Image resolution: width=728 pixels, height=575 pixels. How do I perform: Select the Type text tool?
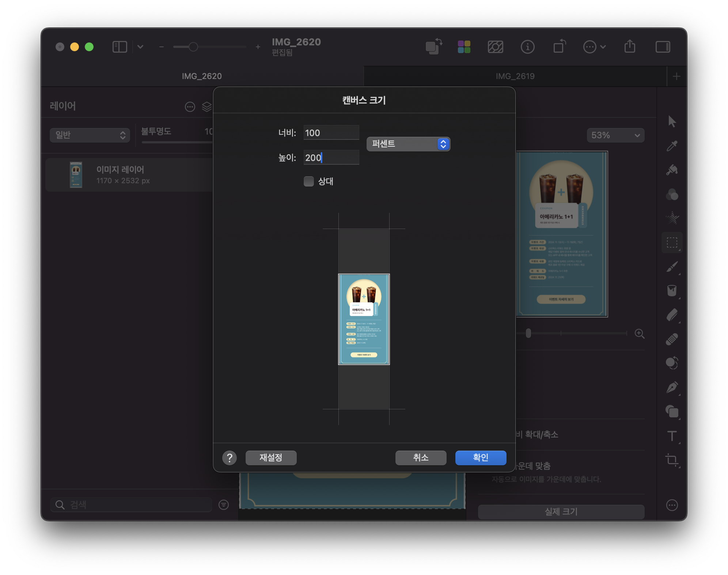click(672, 436)
